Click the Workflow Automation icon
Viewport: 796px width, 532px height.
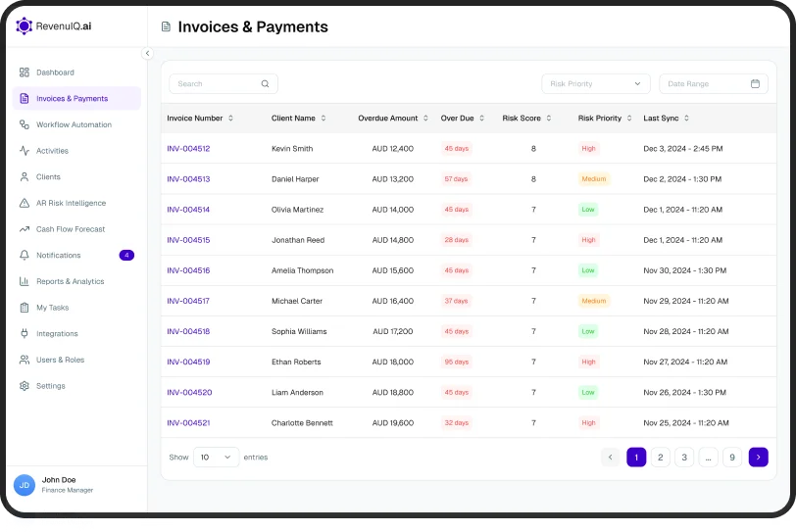click(x=25, y=124)
